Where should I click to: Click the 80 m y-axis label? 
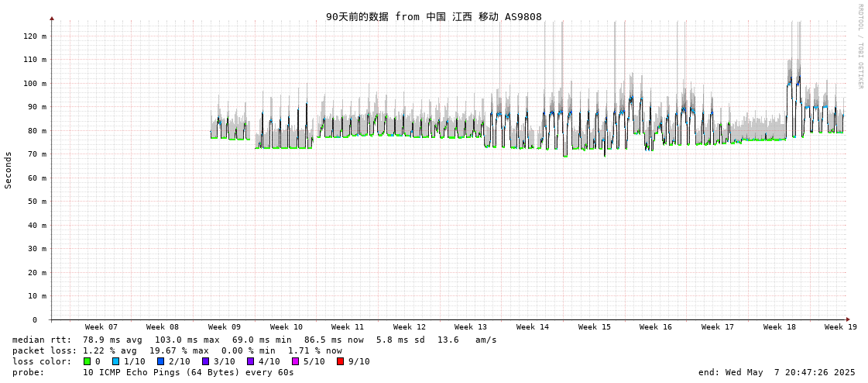point(38,131)
